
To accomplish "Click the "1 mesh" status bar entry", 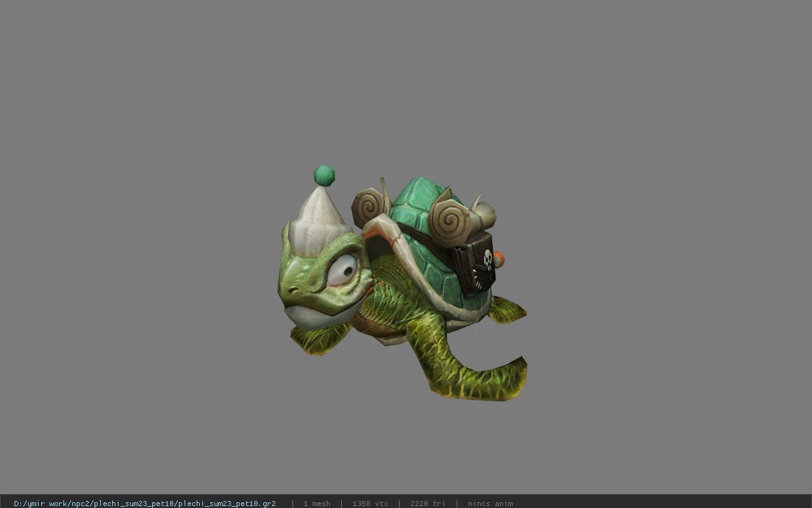I will [x=317, y=504].
